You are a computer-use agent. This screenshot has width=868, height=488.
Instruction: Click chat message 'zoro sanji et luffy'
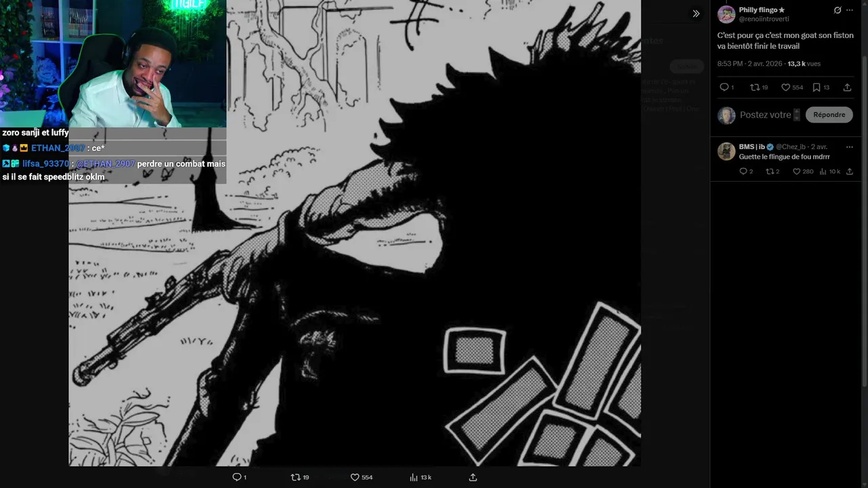[35, 133]
